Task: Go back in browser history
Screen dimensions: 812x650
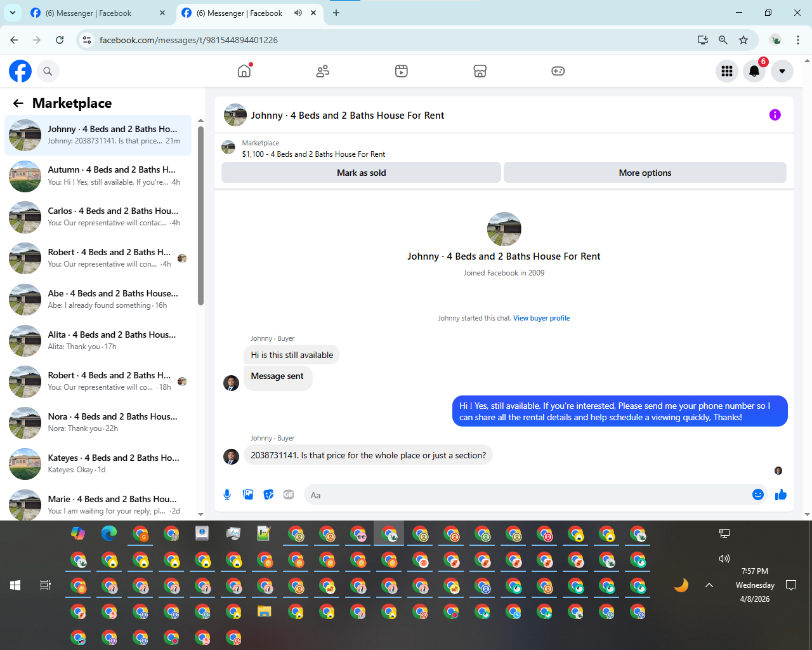Action: 14,40
